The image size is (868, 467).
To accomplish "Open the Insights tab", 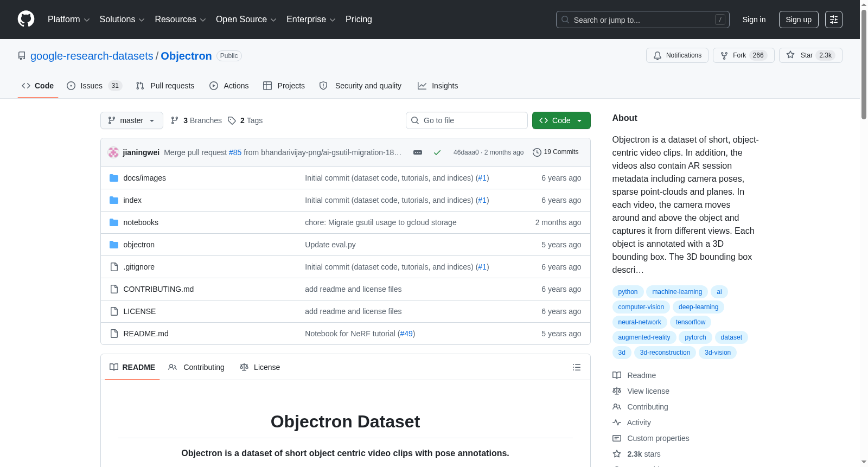I will tap(438, 86).
